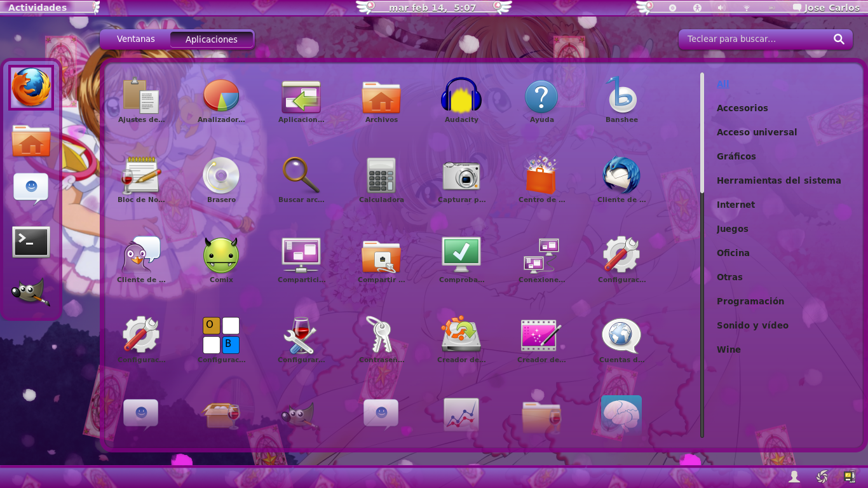Select the Wine category
The image size is (868, 488).
[729, 349]
